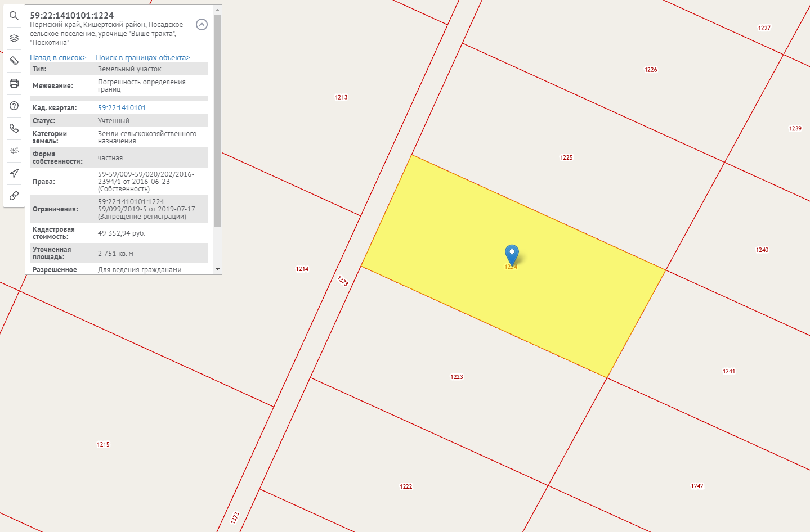Open cadastral quarter link 59:22:1410101
This screenshot has width=810, height=532.
[122, 107]
